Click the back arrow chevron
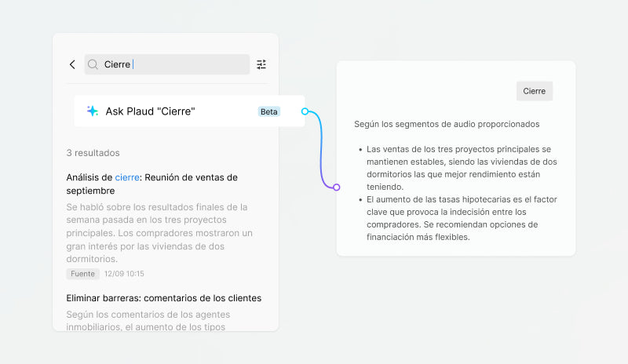This screenshot has height=364, width=628. pyautogui.click(x=72, y=64)
